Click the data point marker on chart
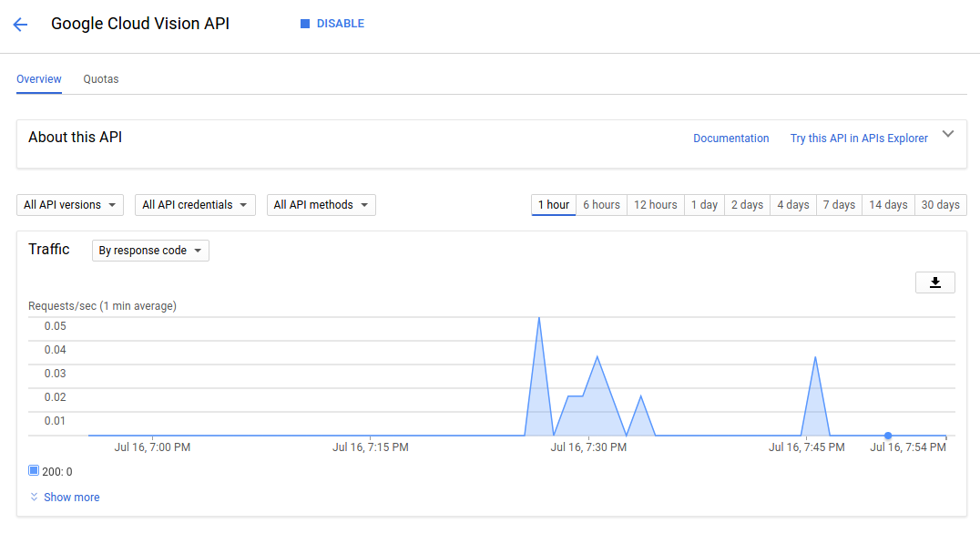980x534 pixels. click(888, 436)
